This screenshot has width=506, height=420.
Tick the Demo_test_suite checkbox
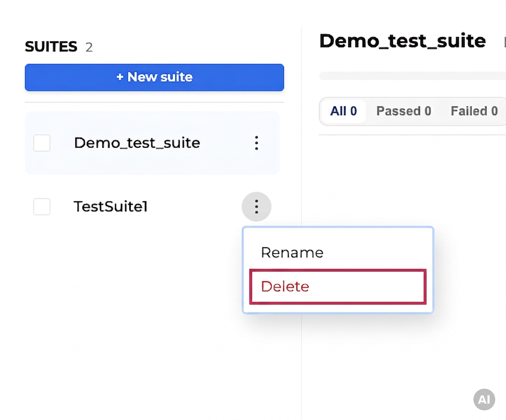tap(42, 143)
